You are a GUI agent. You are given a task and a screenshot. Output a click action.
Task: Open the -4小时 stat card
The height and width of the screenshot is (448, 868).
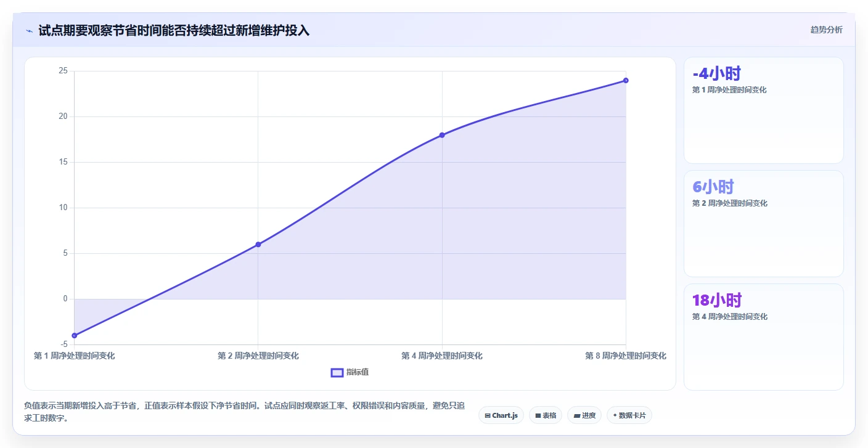pyautogui.click(x=764, y=110)
